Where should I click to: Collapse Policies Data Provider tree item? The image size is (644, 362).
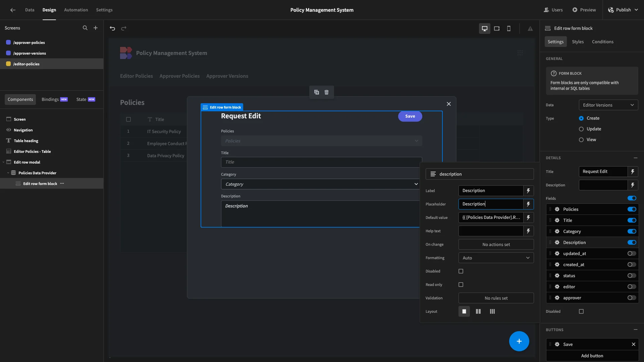tap(8, 173)
